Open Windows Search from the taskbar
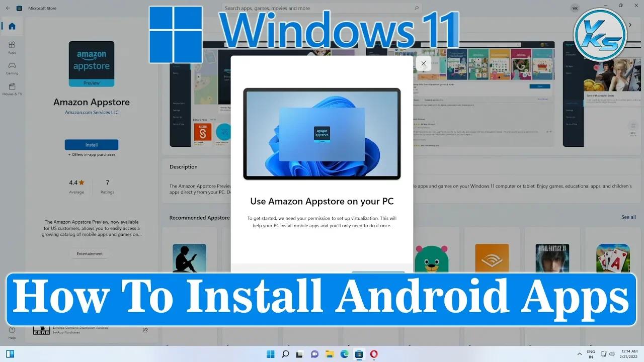The width and height of the screenshot is (644, 362). click(285, 354)
